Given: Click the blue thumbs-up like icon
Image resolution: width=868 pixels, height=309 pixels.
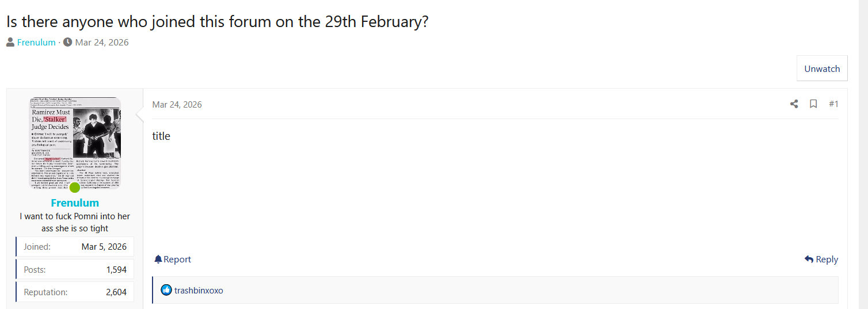Looking at the screenshot, I should (x=166, y=290).
